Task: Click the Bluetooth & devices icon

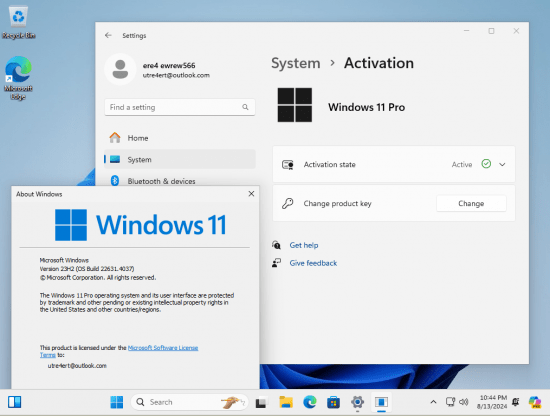Action: 115,181
